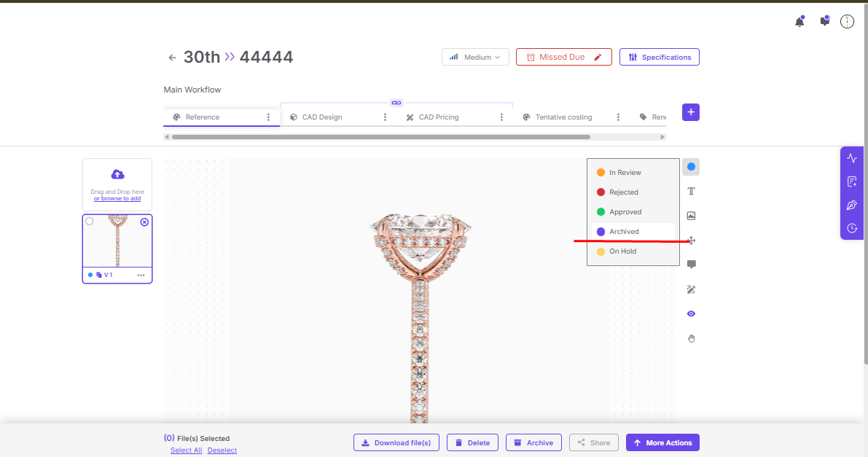
Task: Click the horizontal workflow tabs scrollbar
Action: [380, 137]
